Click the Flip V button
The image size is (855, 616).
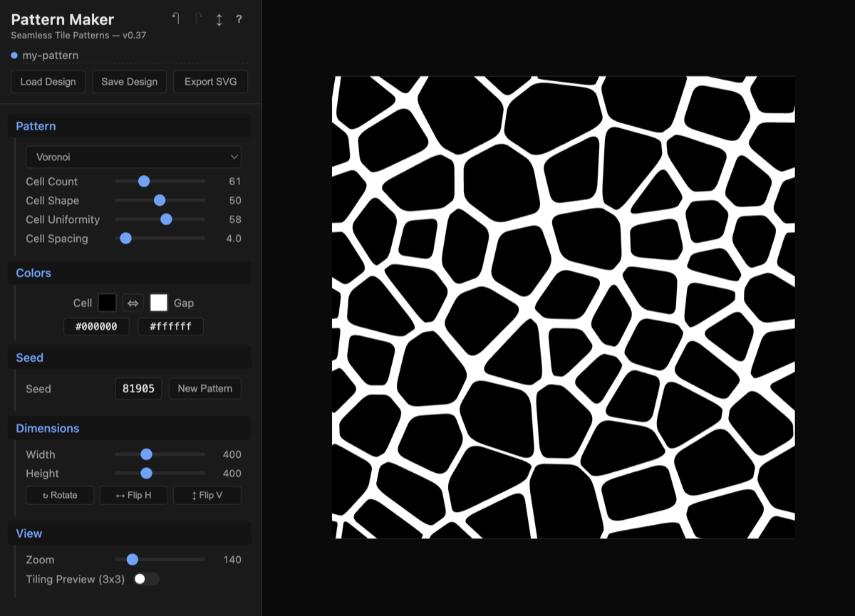click(207, 496)
